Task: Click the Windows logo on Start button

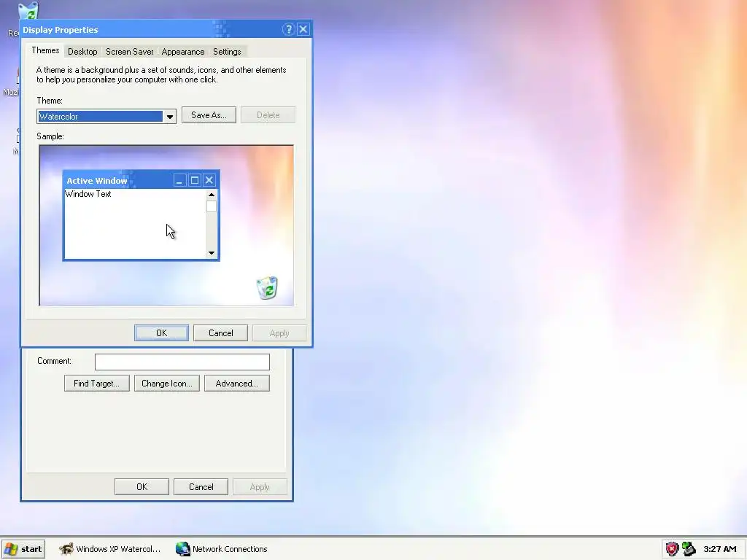Action: (11, 549)
